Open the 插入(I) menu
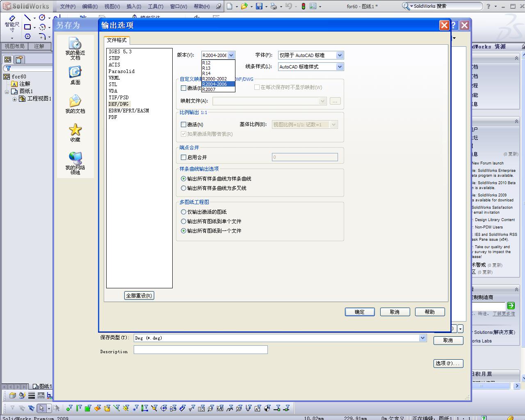Viewport: 525px width, 420px height. [134, 7]
